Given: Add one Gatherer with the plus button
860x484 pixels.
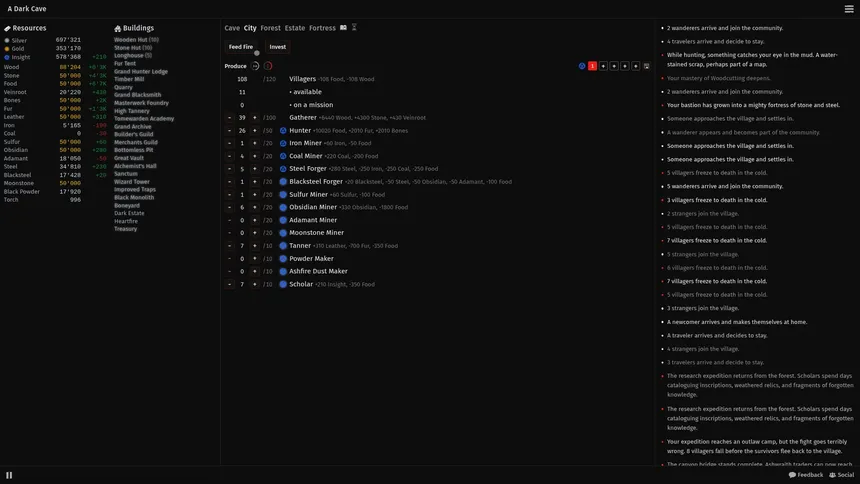Looking at the screenshot, I should 254,117.
